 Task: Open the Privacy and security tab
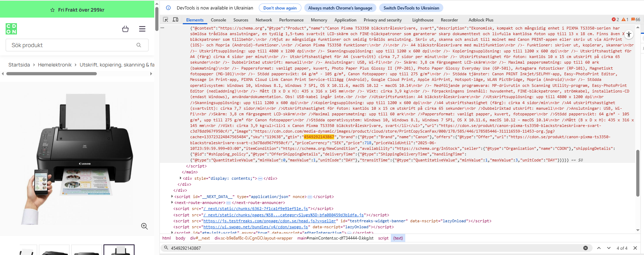383,20
